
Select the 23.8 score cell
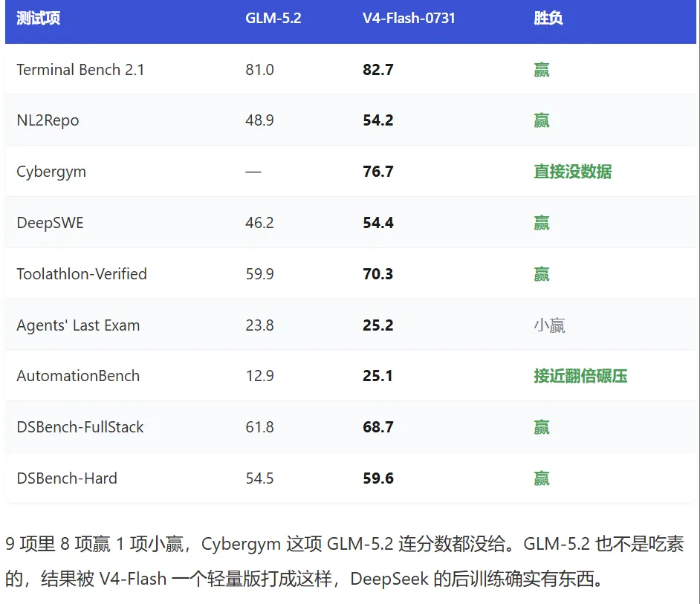[259, 325]
